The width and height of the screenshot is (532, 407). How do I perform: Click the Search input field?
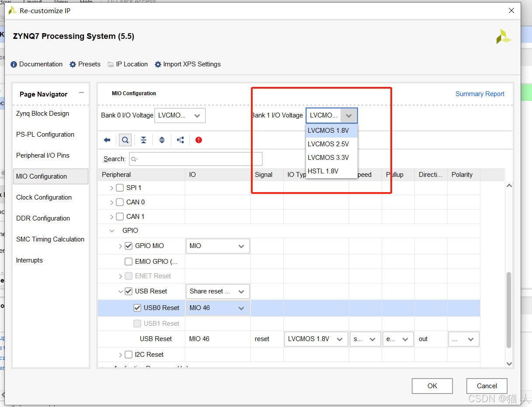[x=196, y=159]
